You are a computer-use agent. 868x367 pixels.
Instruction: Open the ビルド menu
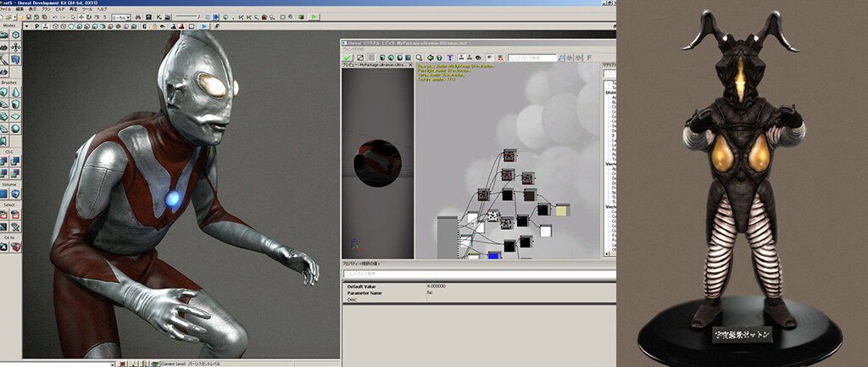[x=60, y=9]
